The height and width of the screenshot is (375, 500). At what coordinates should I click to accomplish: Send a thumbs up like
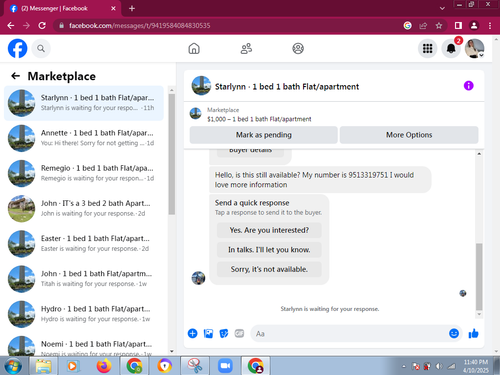pyautogui.click(x=473, y=333)
